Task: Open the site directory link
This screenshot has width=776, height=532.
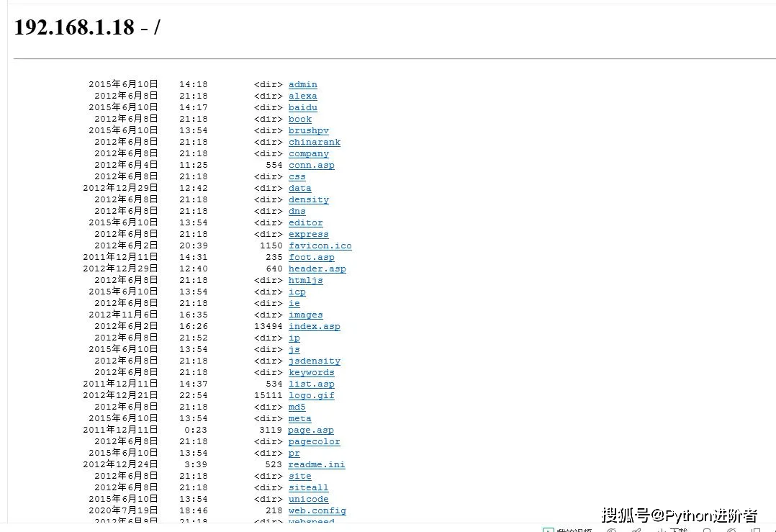Action: coord(300,476)
